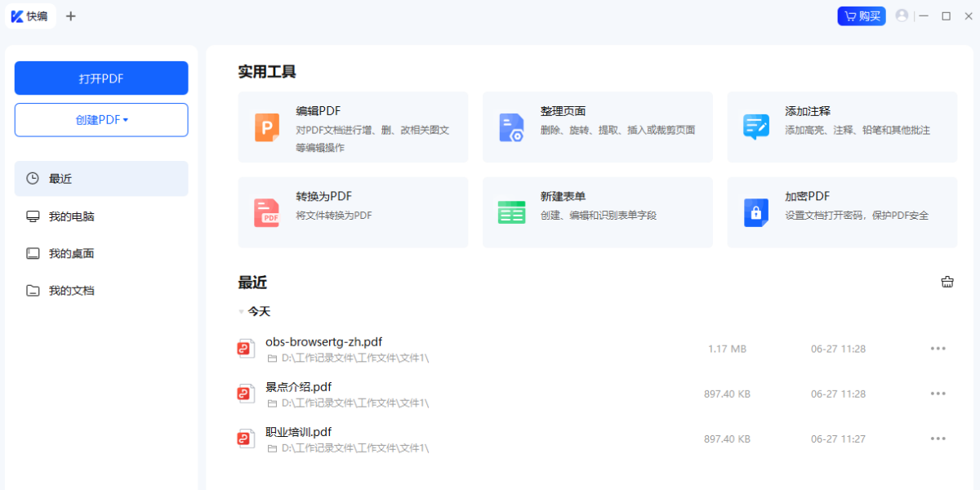Click the 创建、编辑和识别表单字段 description

coord(599,216)
